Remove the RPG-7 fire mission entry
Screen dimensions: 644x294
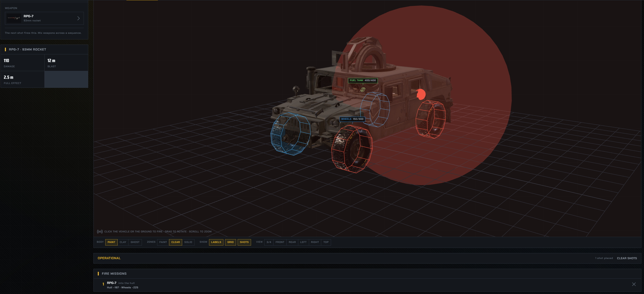click(x=634, y=284)
